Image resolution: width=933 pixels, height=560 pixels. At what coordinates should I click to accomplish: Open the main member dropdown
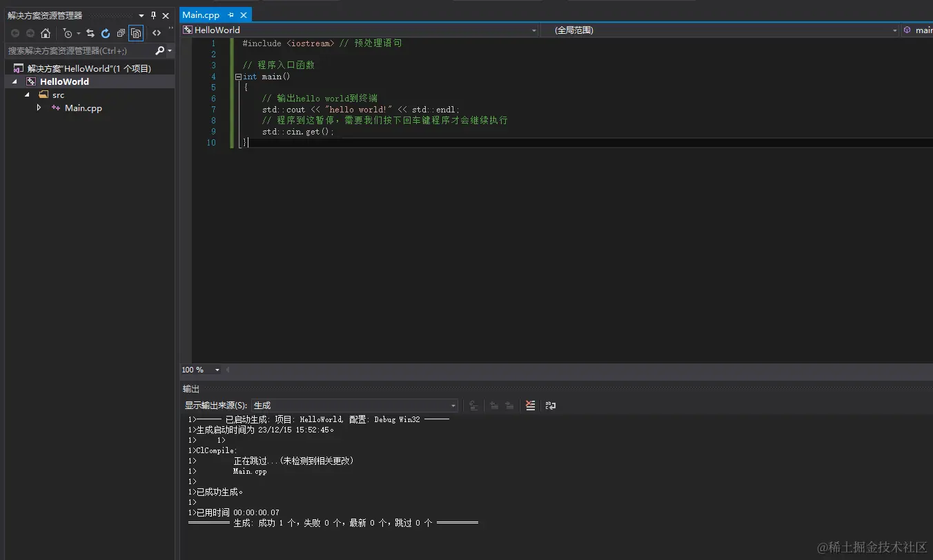(917, 30)
